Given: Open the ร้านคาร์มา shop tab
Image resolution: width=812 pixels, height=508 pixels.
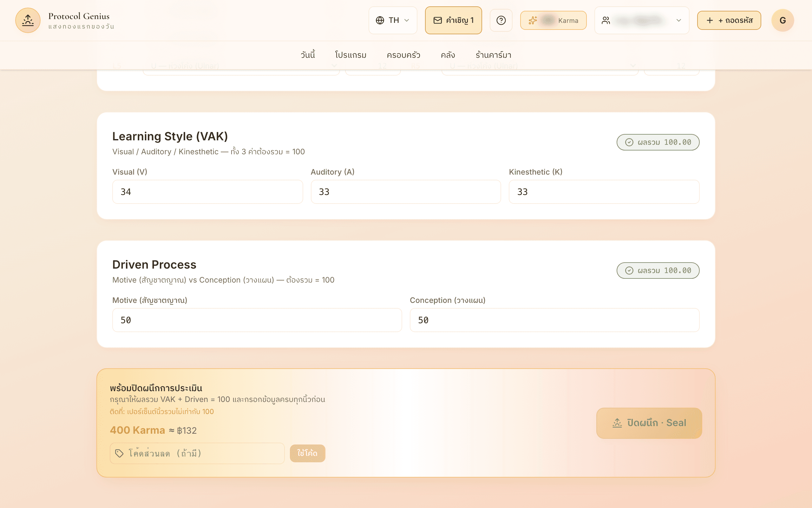Looking at the screenshot, I should (493, 55).
